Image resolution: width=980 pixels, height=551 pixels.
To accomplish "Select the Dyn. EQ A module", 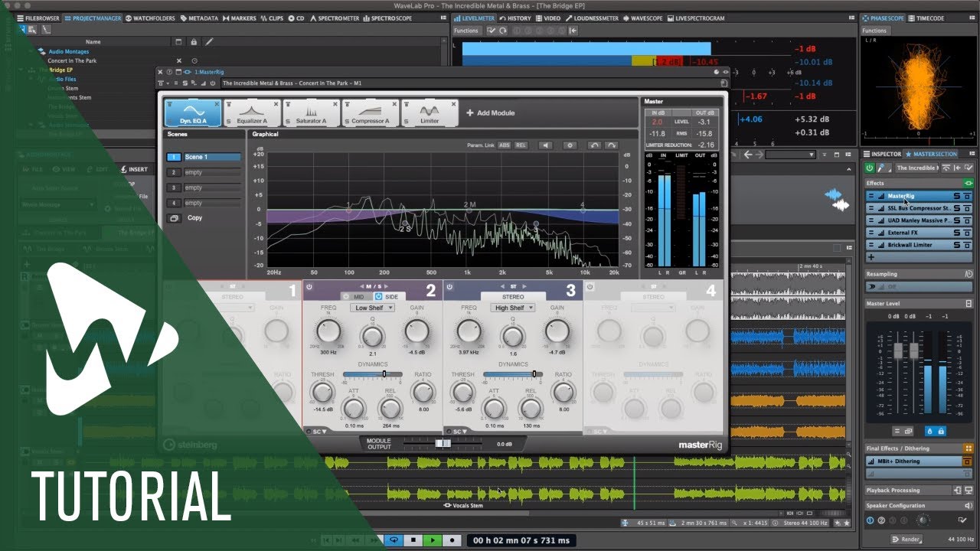I will [x=192, y=112].
